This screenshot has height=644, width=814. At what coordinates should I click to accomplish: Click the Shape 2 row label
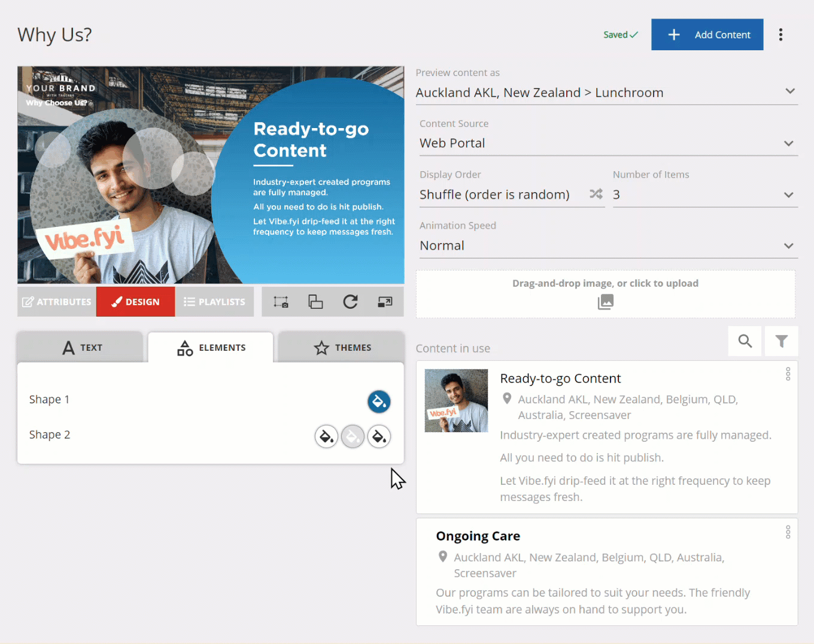point(50,435)
